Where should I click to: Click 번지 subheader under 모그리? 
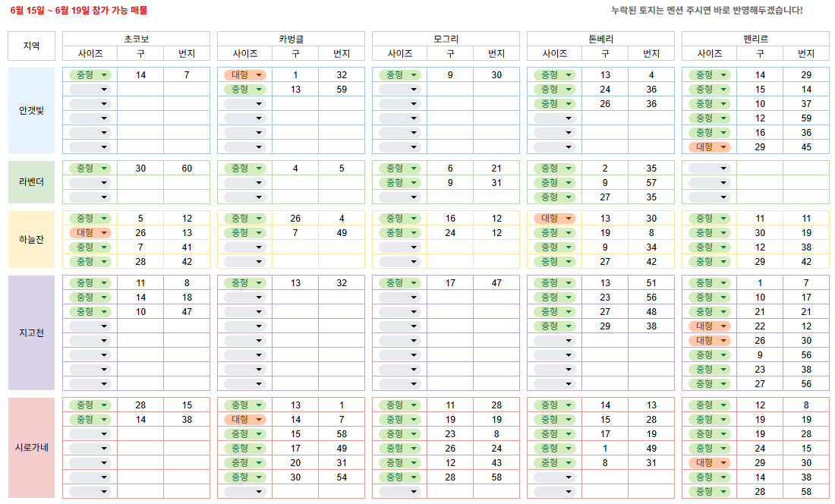pyautogui.click(x=496, y=53)
